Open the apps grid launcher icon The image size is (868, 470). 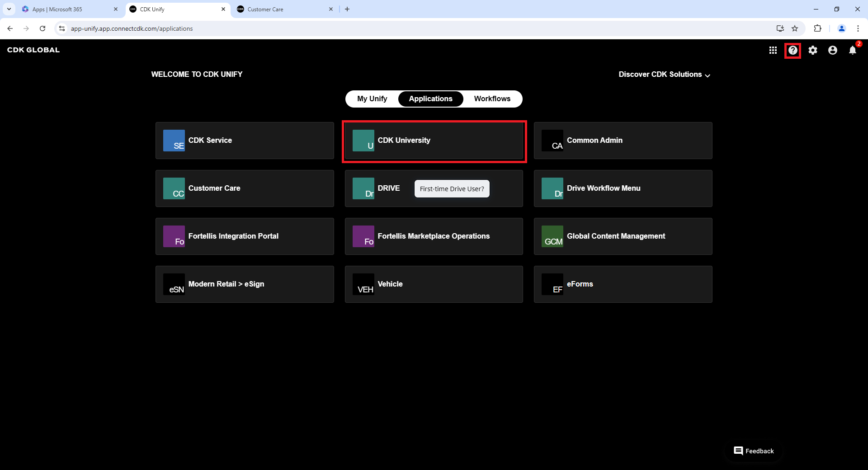(773, 50)
